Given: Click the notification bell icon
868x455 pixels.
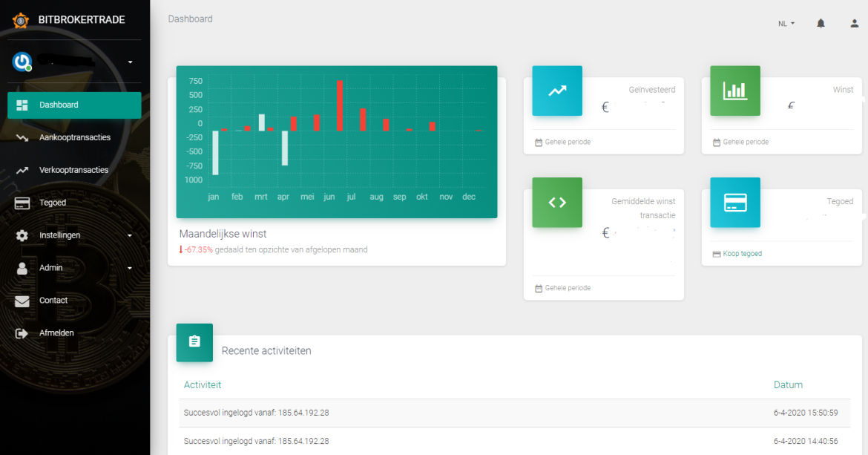Looking at the screenshot, I should click(x=821, y=23).
